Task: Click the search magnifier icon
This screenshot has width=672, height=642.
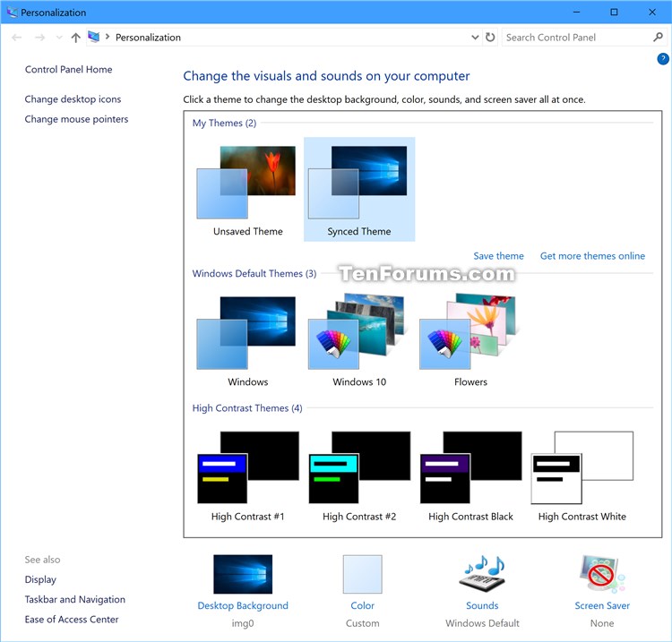Action: [x=658, y=38]
